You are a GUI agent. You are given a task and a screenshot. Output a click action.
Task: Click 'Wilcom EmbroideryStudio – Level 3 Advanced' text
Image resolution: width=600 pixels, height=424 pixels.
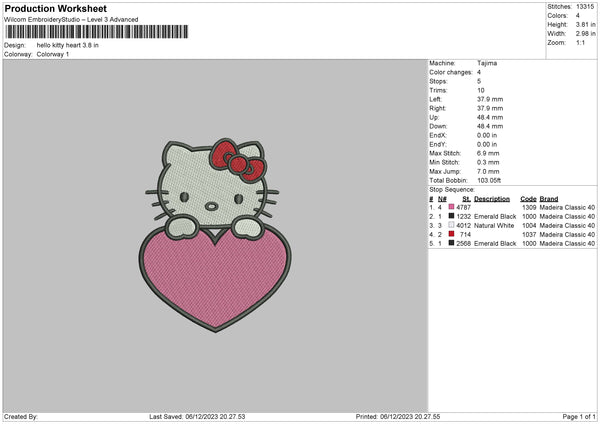point(71,20)
